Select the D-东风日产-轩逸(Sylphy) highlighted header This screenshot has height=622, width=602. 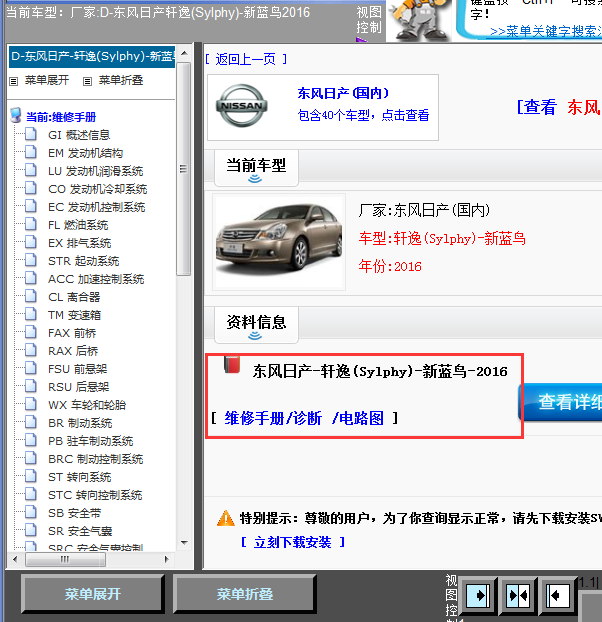(92, 56)
